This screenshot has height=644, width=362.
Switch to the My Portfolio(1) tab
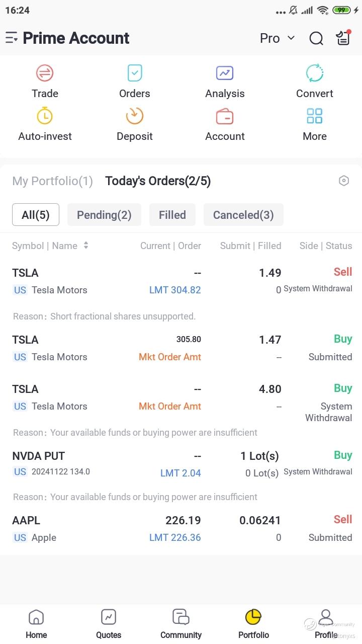click(52, 181)
